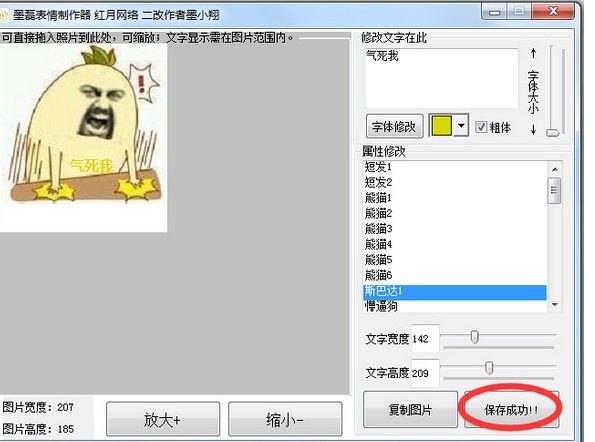
Task: Select 熊猫1 in the list
Action: pyautogui.click(x=455, y=198)
